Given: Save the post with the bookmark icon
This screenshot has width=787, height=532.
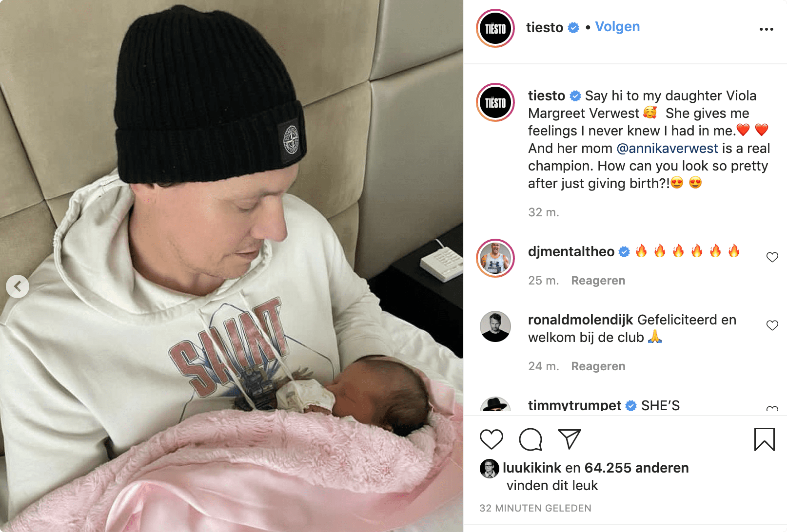Looking at the screenshot, I should pos(764,439).
